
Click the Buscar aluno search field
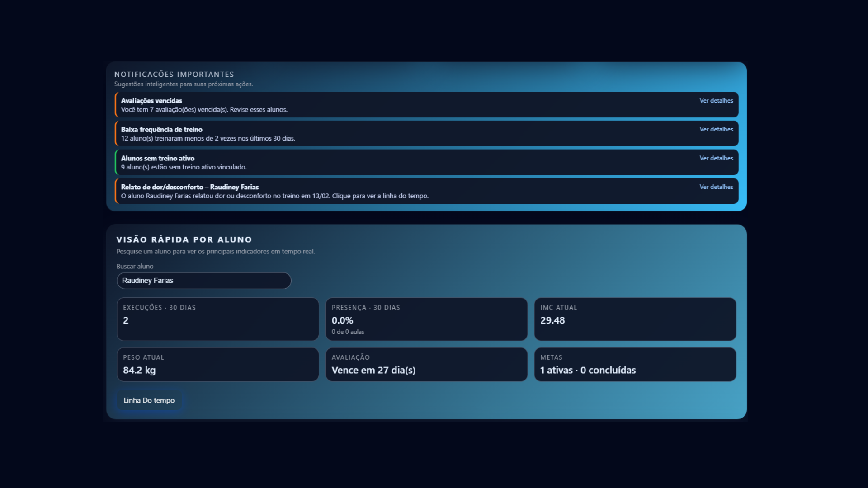coord(203,281)
